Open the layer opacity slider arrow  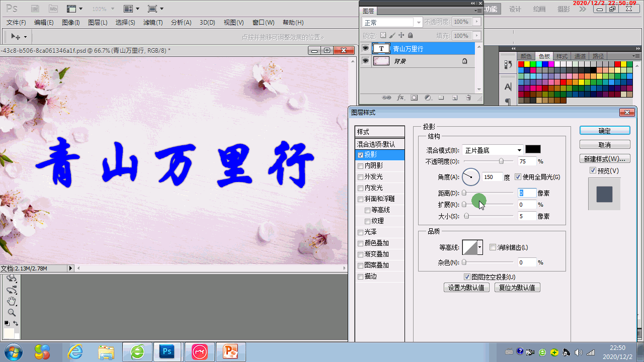pos(477,22)
